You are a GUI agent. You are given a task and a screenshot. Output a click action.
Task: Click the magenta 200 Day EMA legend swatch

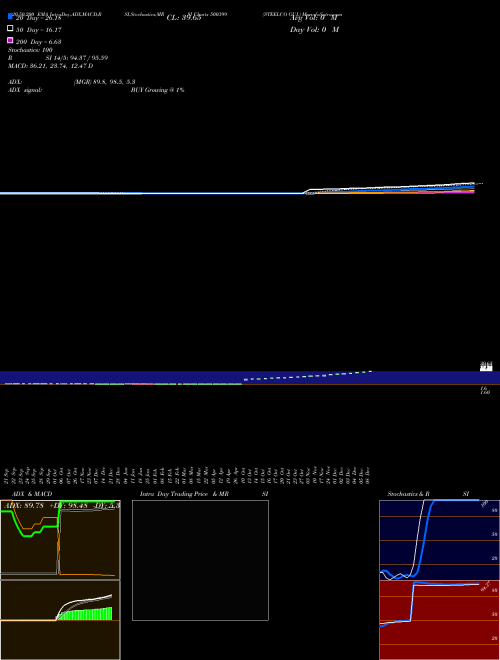click(x=10, y=40)
